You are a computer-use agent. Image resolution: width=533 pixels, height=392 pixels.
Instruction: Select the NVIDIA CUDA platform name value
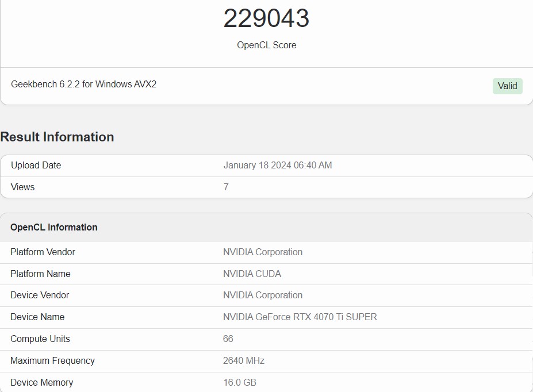(252, 274)
